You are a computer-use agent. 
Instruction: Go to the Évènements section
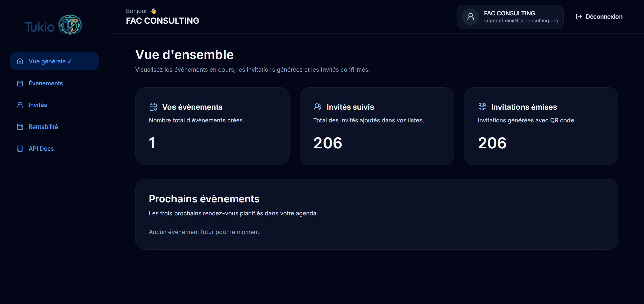click(x=46, y=83)
